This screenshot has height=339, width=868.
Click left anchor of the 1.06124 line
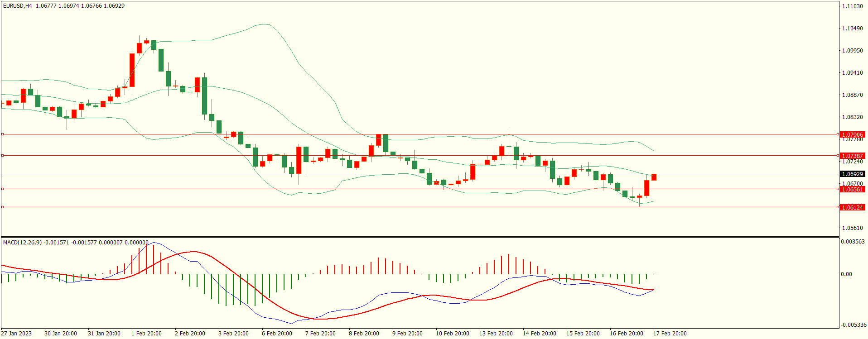(x=2, y=207)
